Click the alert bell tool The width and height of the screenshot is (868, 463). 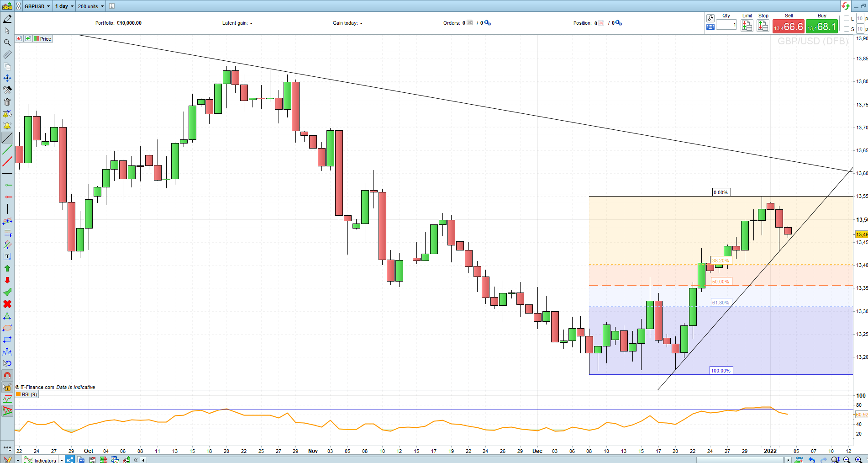pyautogui.click(x=7, y=126)
